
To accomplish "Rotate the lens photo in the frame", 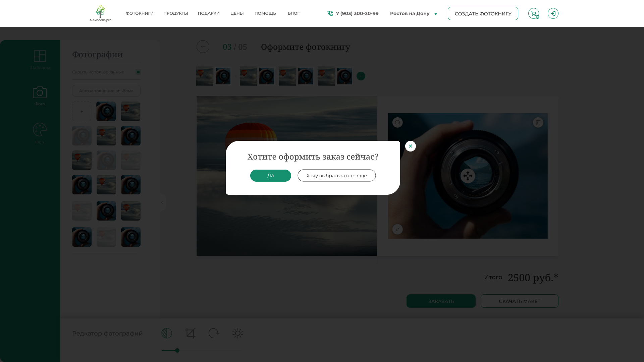I will pos(397,123).
